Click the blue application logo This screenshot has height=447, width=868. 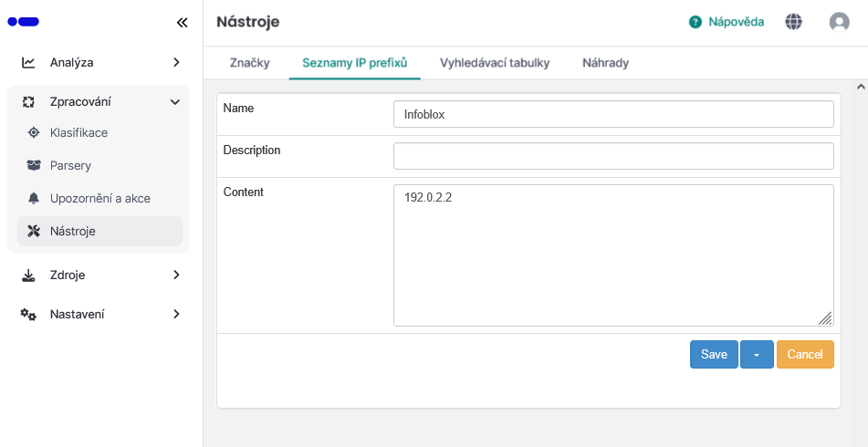click(23, 22)
